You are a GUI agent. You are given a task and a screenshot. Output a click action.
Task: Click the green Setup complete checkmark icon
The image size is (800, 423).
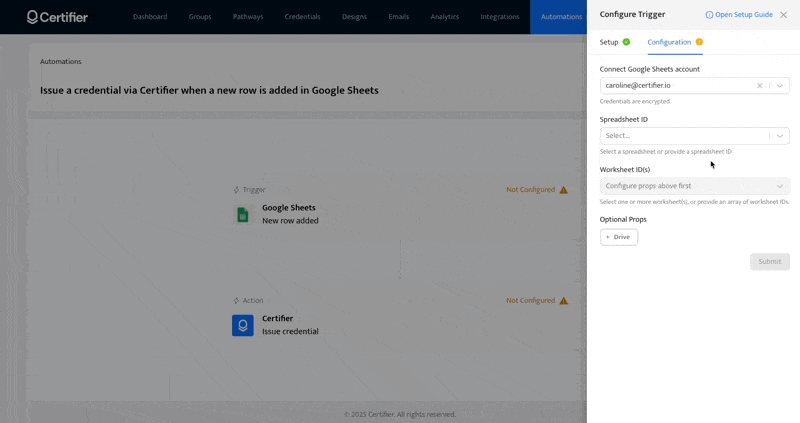pyautogui.click(x=626, y=42)
